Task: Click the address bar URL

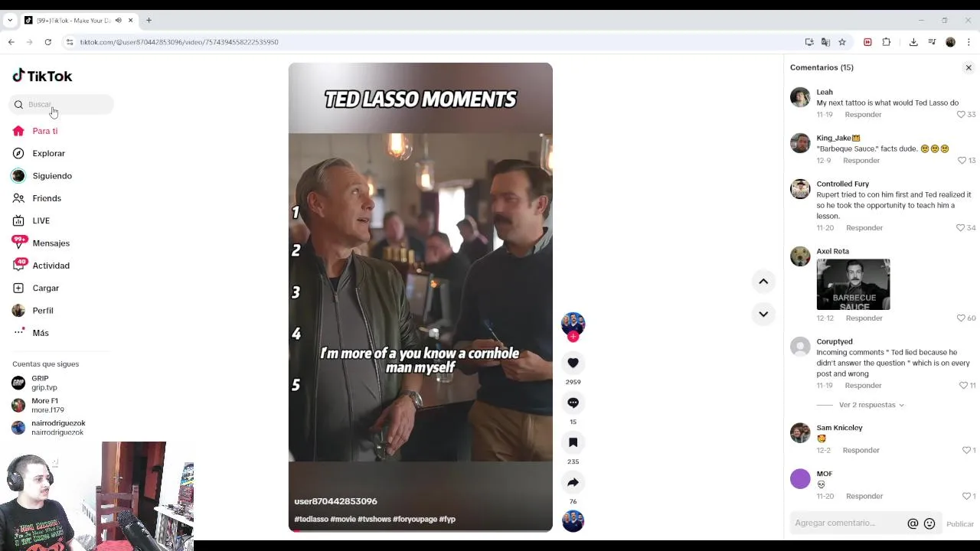Action: 179,42
